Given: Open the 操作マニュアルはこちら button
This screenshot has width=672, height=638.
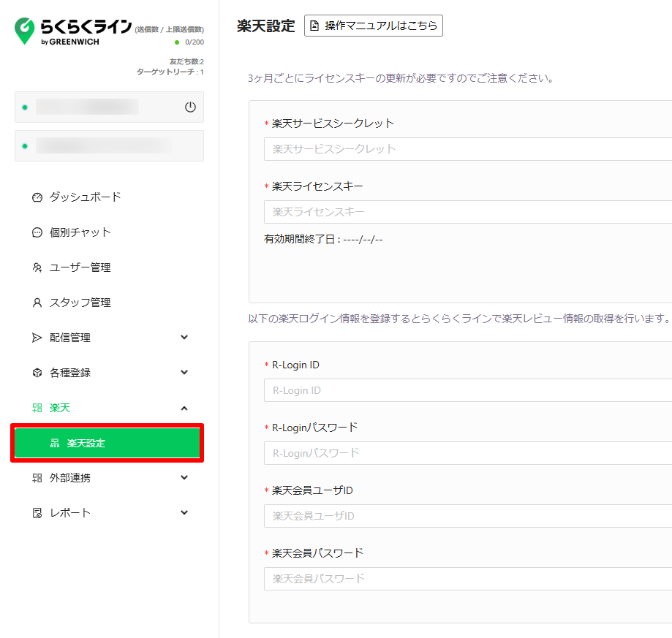Looking at the screenshot, I should (x=373, y=26).
